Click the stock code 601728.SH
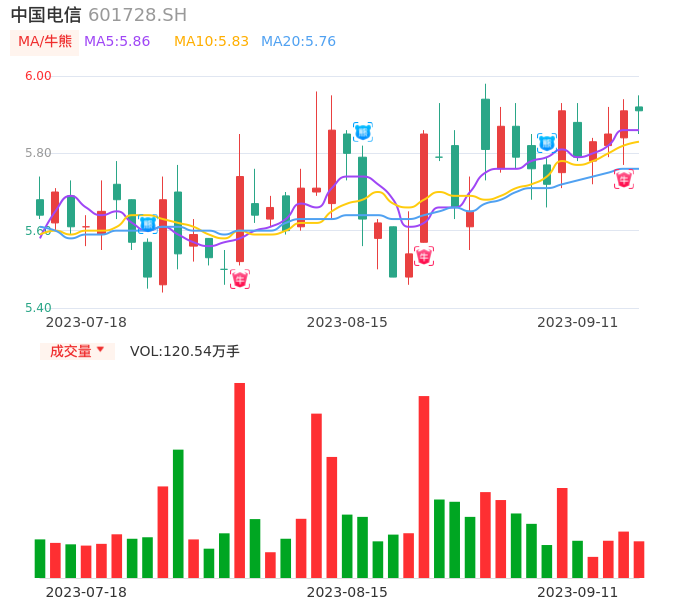The height and width of the screenshot is (606, 686). tap(137, 15)
